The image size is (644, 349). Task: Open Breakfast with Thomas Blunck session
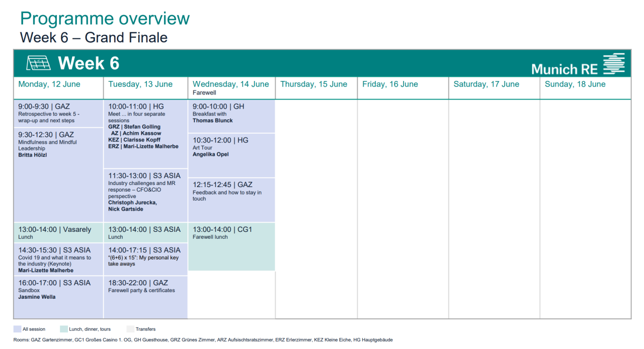click(231, 116)
